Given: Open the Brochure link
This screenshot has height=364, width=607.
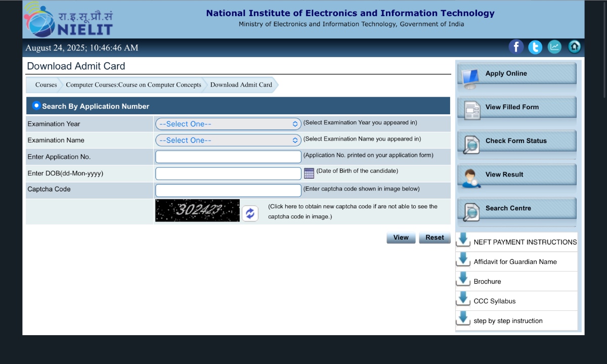Looking at the screenshot, I should click(488, 282).
